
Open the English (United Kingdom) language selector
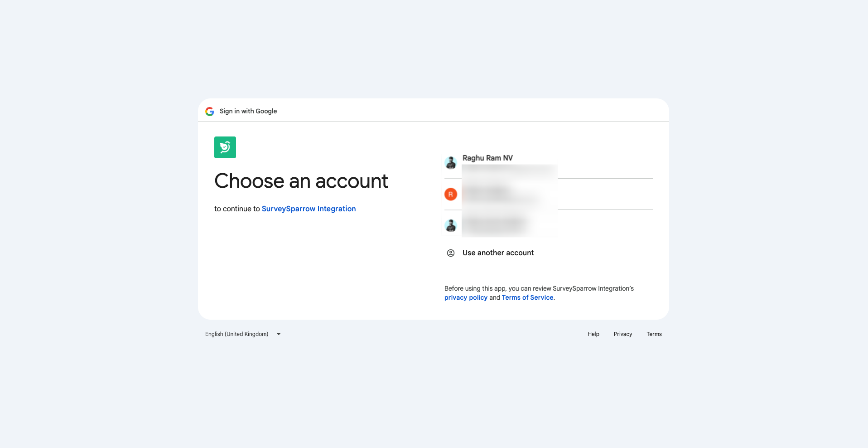pos(237,334)
